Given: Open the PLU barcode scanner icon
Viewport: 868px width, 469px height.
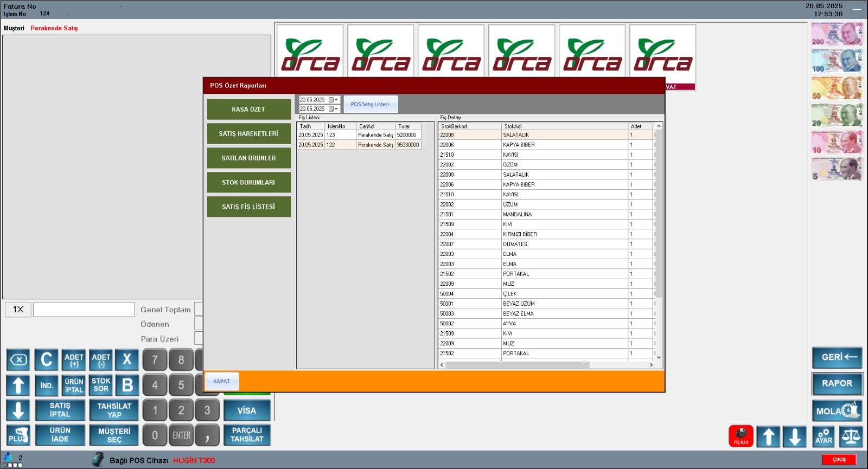Looking at the screenshot, I should [x=18, y=435].
